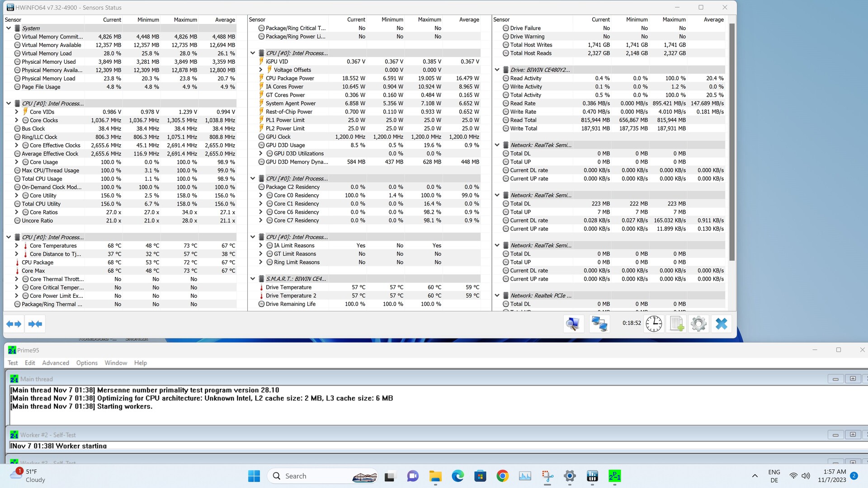
Task: Click the Windows Start button on taskbar
Action: click(254, 476)
